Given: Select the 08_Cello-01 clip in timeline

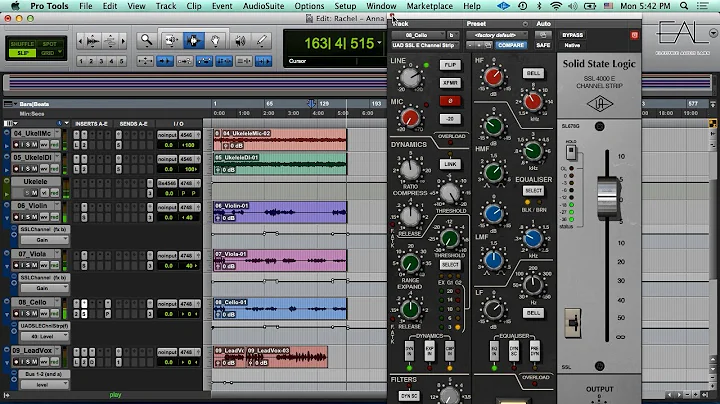Looking at the screenshot, I should (280, 309).
